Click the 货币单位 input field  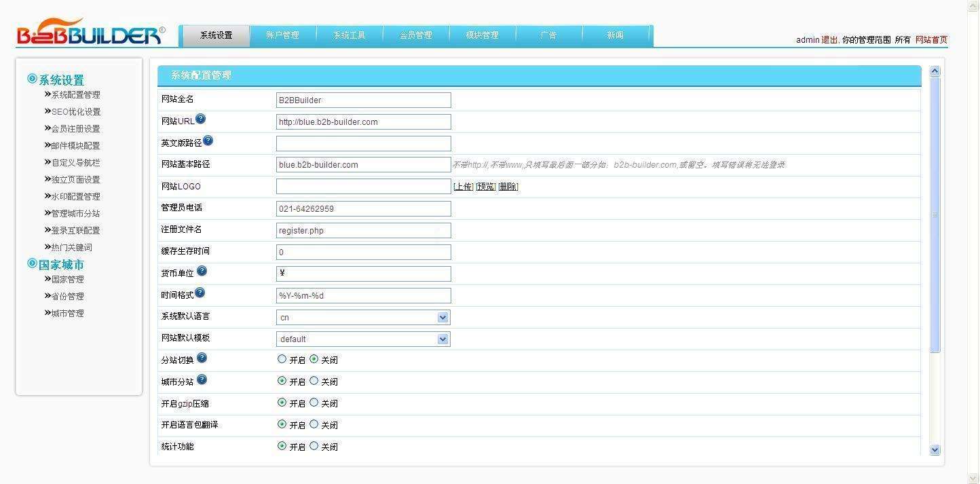pos(363,274)
